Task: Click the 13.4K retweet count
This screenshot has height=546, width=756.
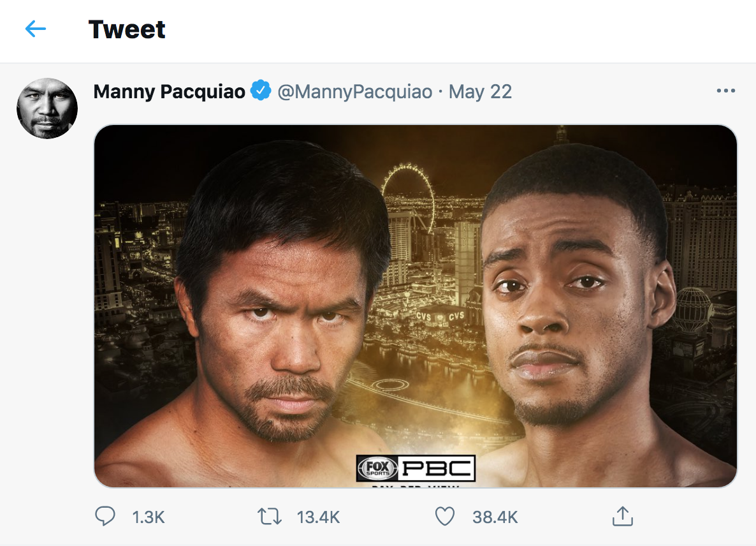Action: tap(317, 517)
